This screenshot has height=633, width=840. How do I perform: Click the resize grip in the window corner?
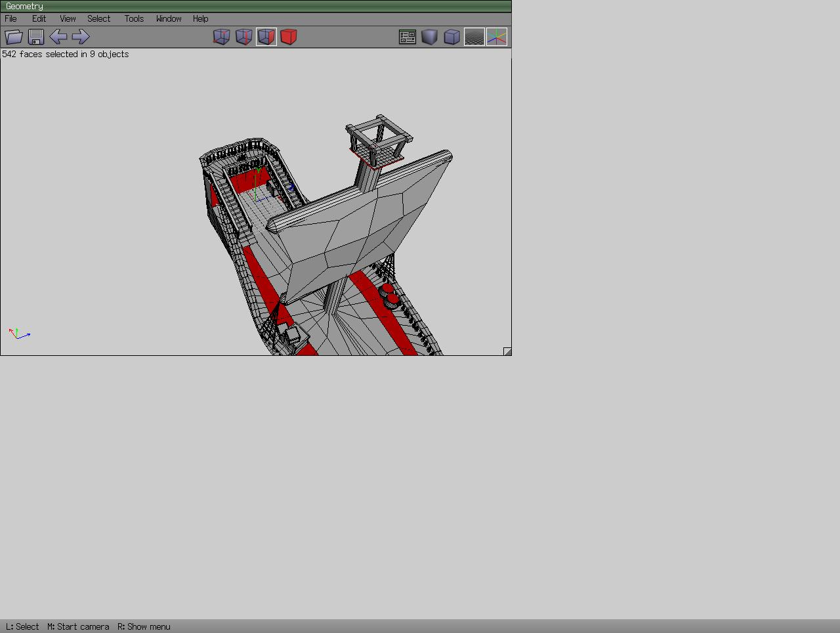pos(507,352)
